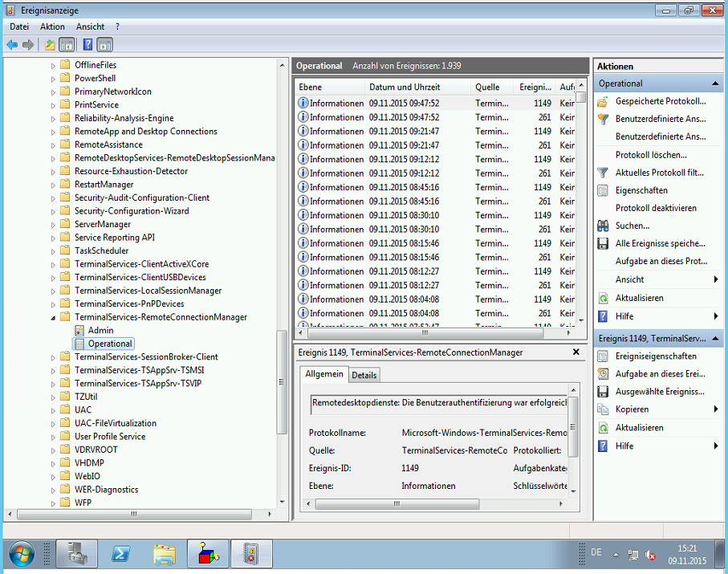Select the Admin log tree item
The image size is (728, 574).
100,330
